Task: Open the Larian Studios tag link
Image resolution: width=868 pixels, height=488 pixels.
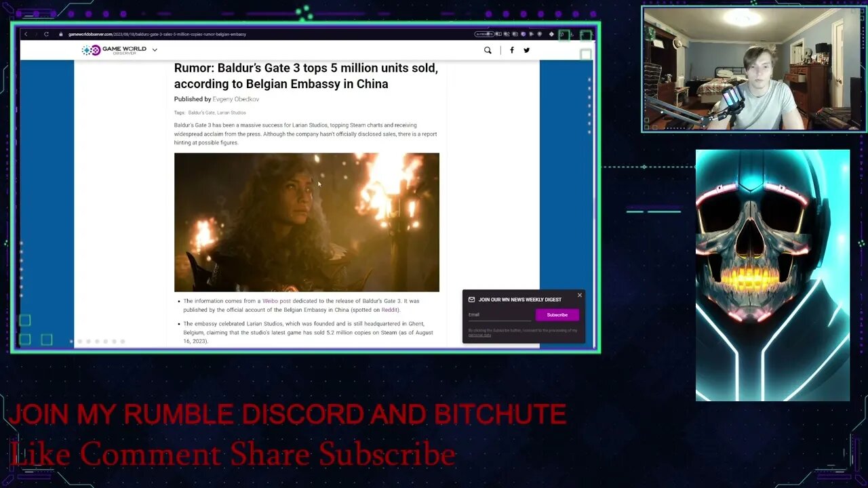Action: (x=232, y=113)
